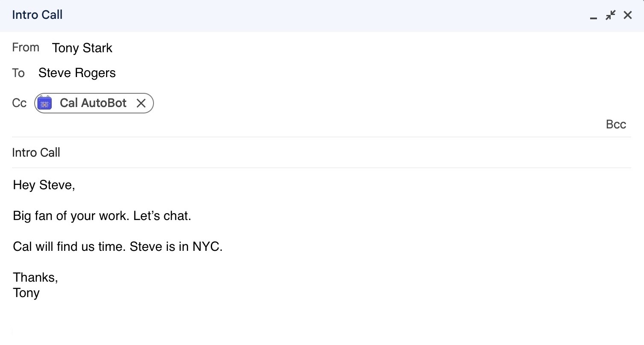Click the Intro Call window title

37,15
